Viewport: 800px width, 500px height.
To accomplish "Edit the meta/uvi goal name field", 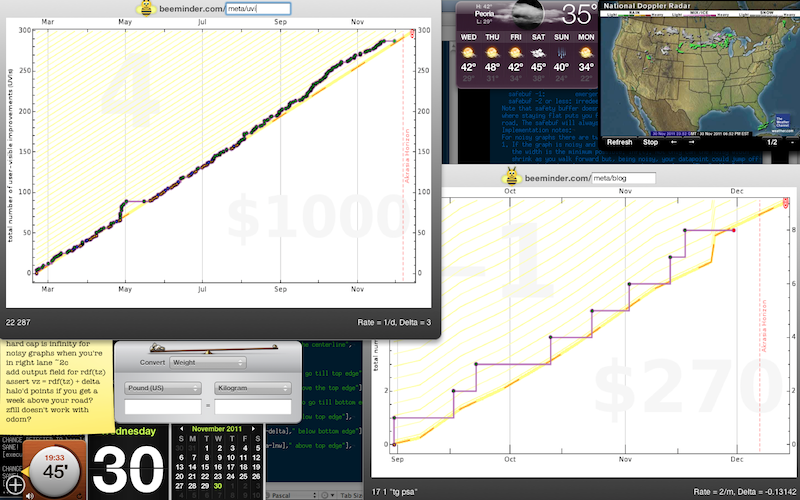I will click(x=258, y=9).
